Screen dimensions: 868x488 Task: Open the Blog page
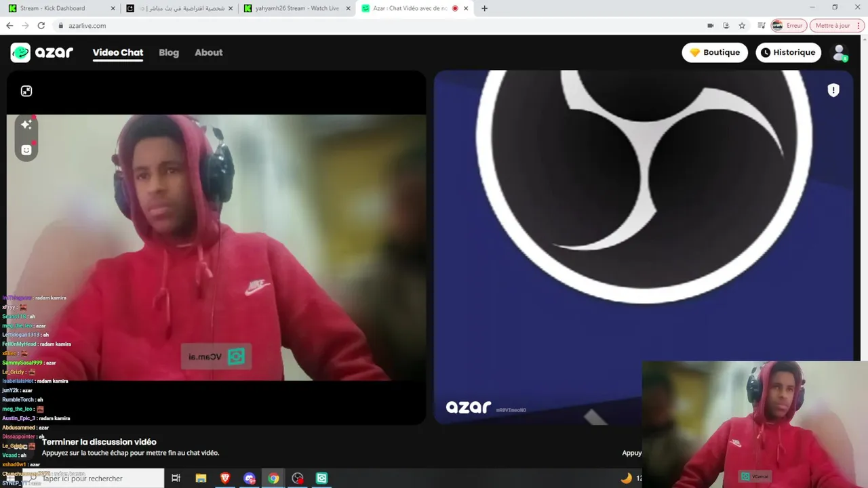169,52
